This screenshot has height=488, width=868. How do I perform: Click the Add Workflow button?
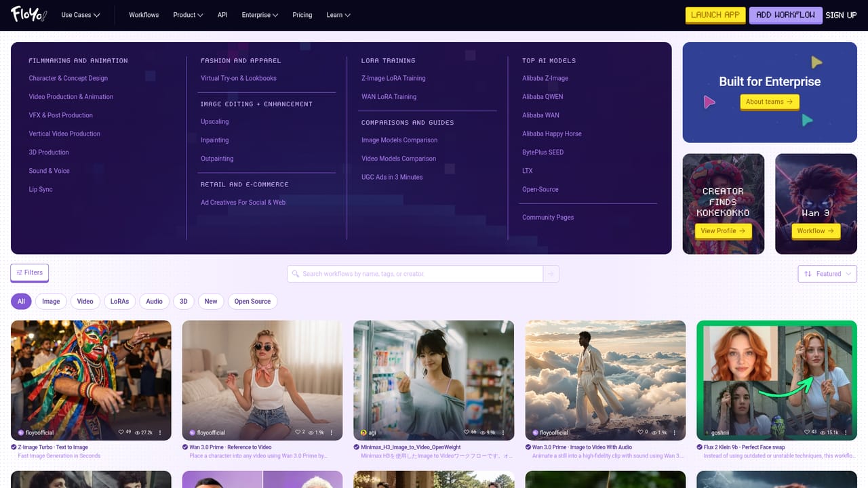(x=785, y=15)
